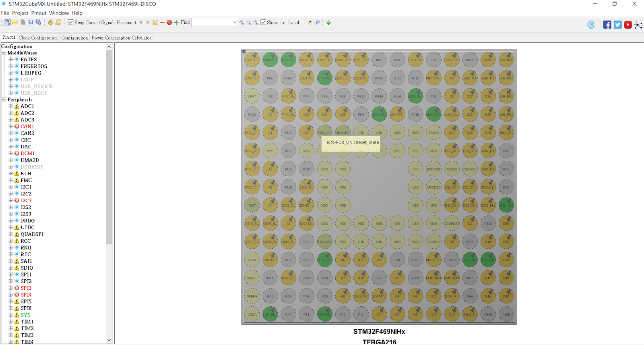
Task: Click the VBAT pin on the chip
Action: pyautogui.click(x=252, y=96)
